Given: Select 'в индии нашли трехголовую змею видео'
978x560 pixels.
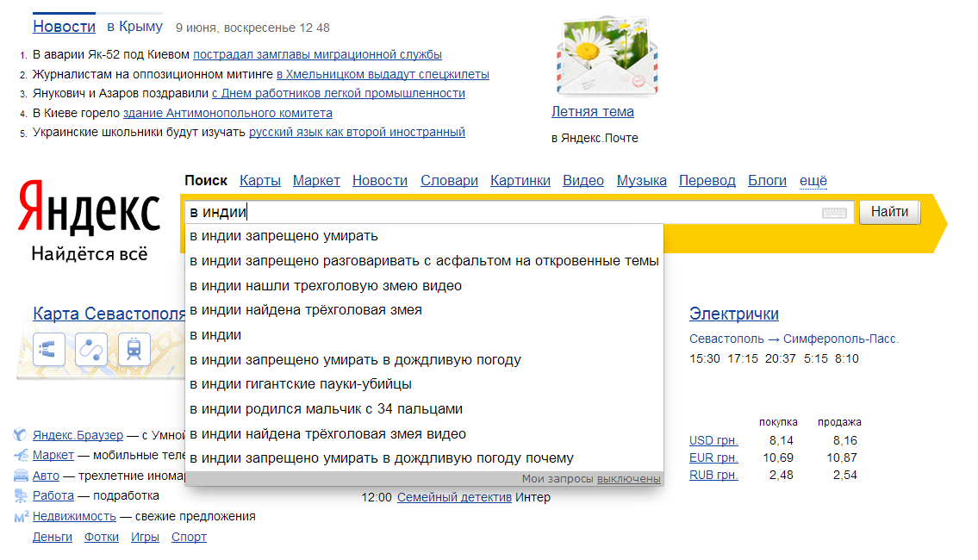Looking at the screenshot, I should click(424, 286).
